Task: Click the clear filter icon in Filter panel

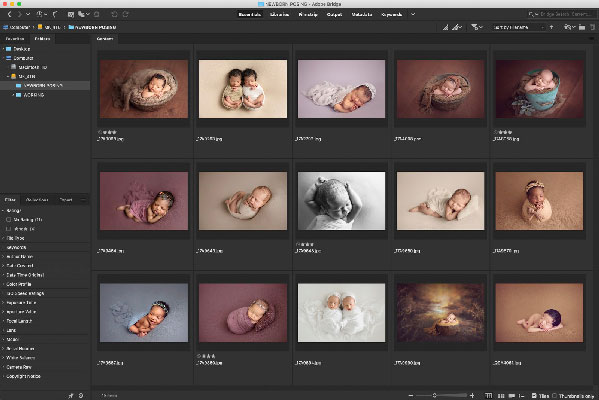Action: coord(81,395)
